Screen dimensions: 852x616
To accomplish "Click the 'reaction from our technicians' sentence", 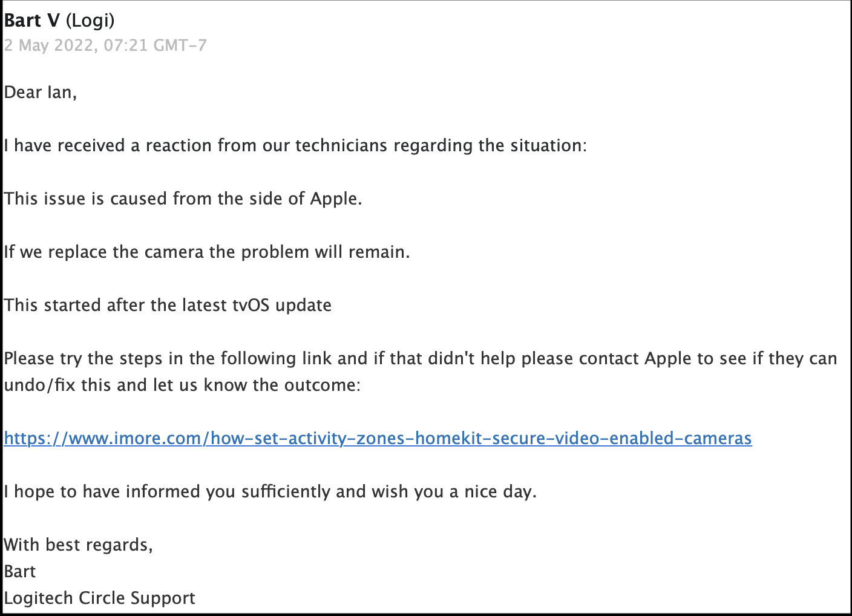I will pyautogui.click(x=295, y=146).
